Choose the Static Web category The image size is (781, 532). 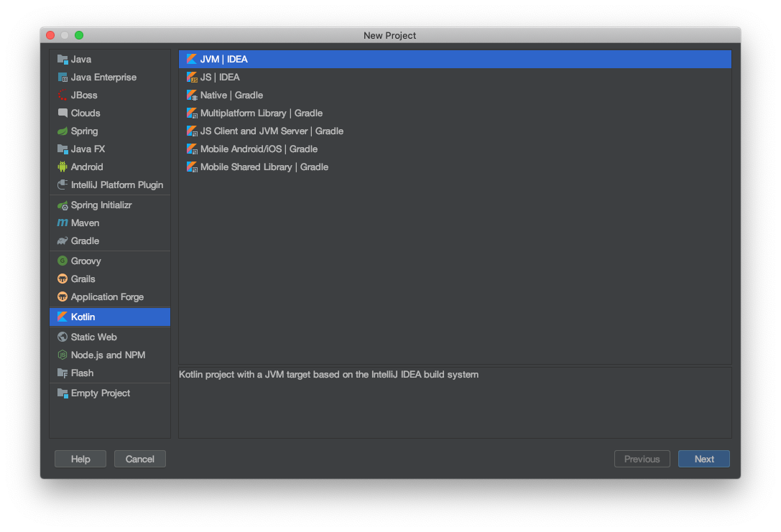pos(110,337)
